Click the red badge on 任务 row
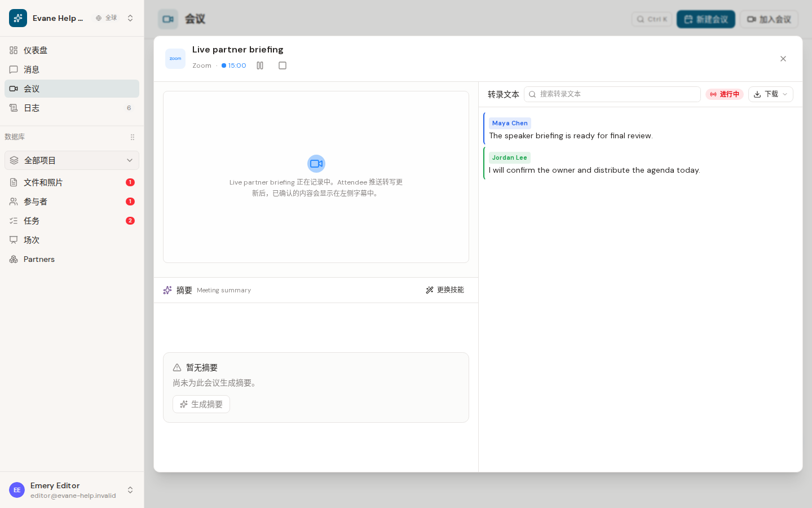This screenshot has width=812, height=508. pos(130,221)
